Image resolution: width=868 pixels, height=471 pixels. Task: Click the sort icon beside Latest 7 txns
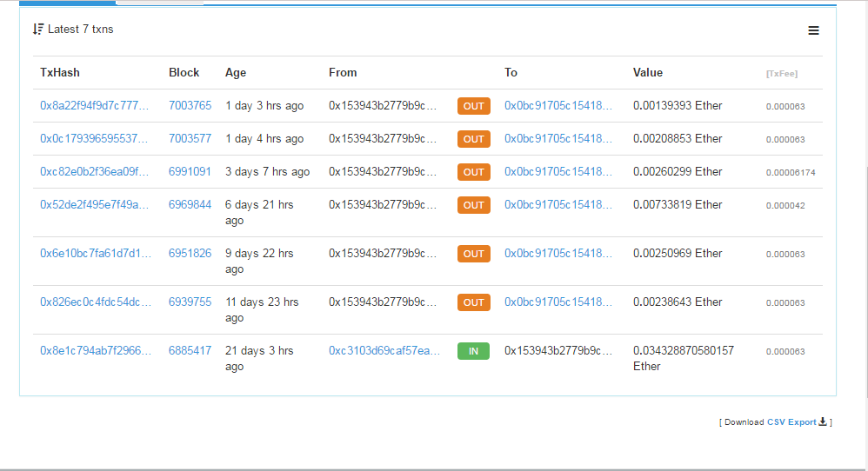point(37,30)
